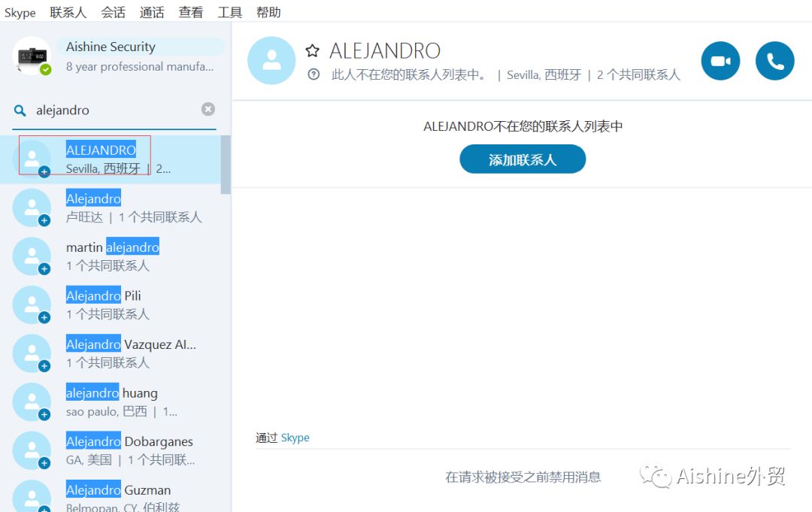Add Alejandro Dobarganes using the plus badge
Viewport: 812px width, 512px height.
(x=44, y=463)
